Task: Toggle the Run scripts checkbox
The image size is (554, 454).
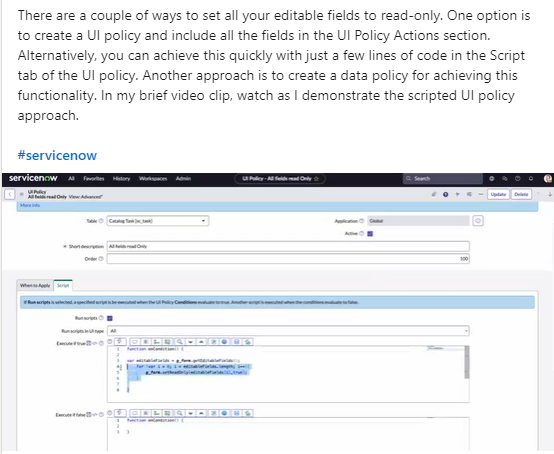Action: tap(110, 318)
